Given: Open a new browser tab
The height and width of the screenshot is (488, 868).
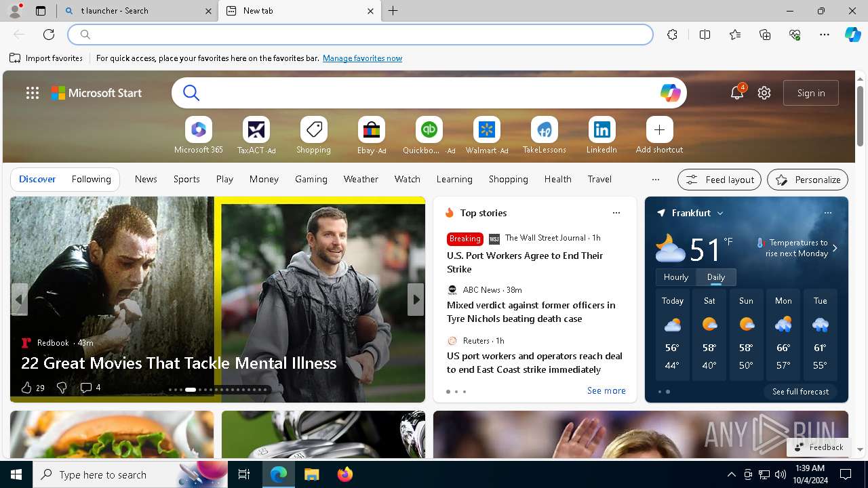Looking at the screenshot, I should pyautogui.click(x=393, y=11).
